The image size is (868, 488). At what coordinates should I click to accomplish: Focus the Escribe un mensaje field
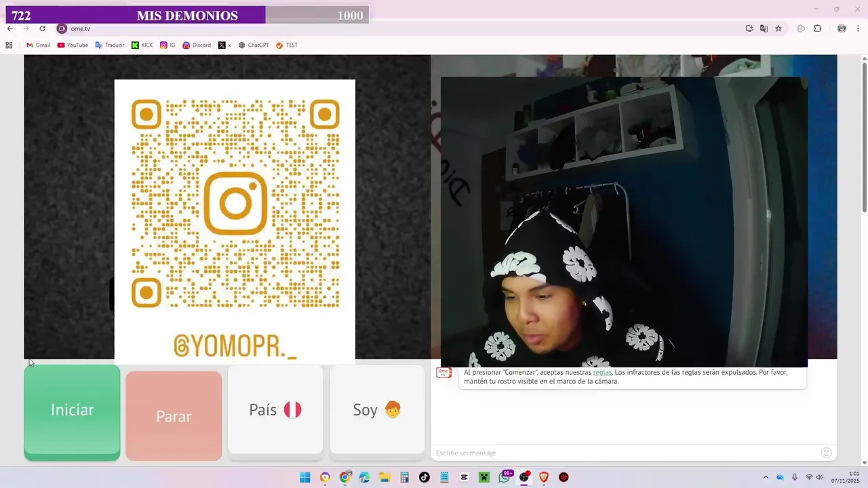coord(624,453)
